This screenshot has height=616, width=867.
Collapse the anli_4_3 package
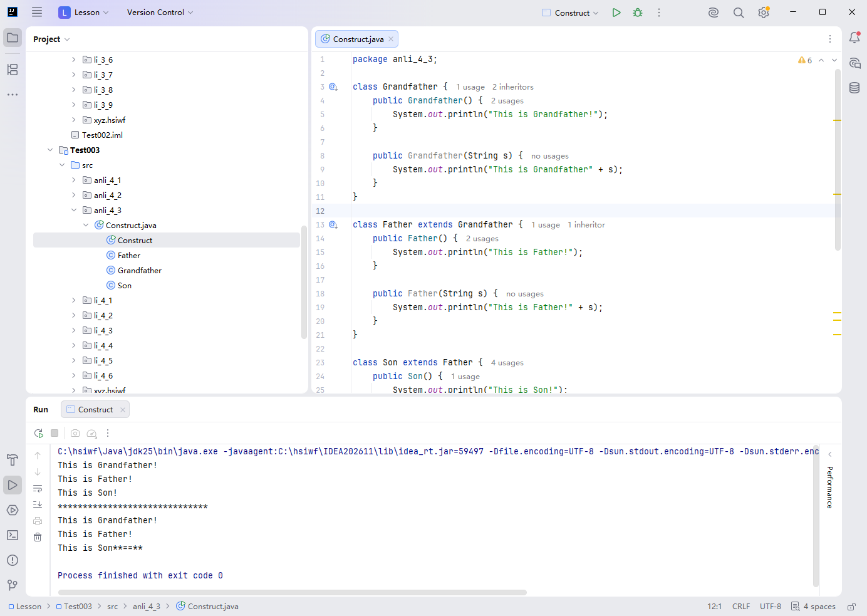tap(74, 211)
